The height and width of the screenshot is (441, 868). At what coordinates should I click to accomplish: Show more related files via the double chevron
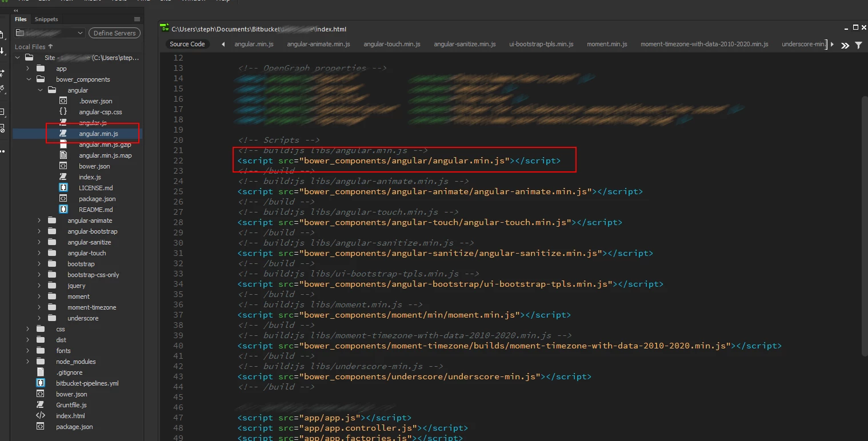[845, 45]
